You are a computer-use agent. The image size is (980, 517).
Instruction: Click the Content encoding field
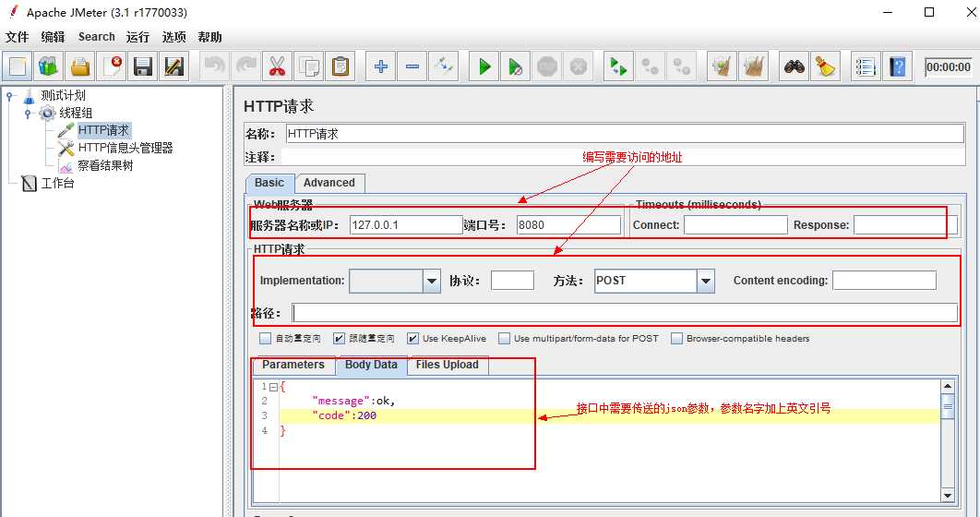(x=884, y=281)
